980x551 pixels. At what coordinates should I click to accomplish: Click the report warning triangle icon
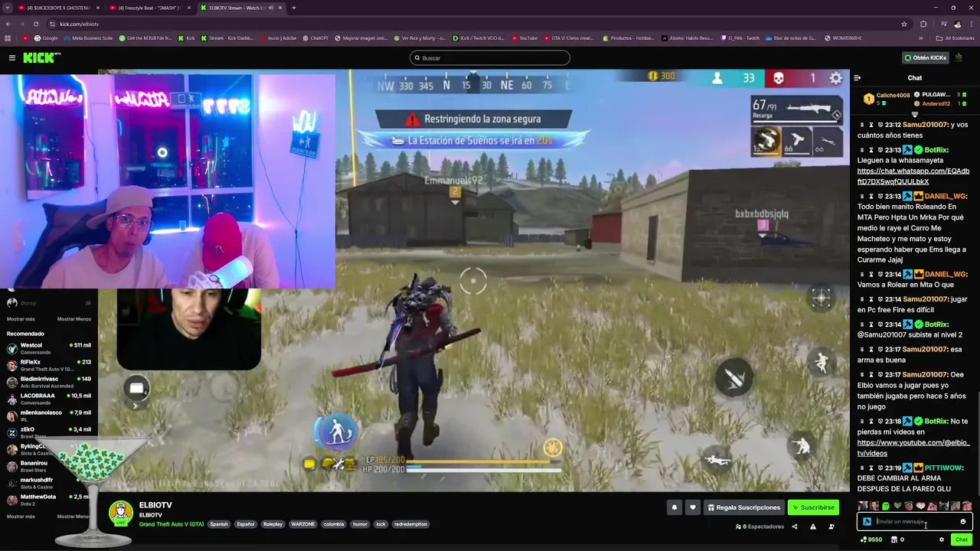812,527
